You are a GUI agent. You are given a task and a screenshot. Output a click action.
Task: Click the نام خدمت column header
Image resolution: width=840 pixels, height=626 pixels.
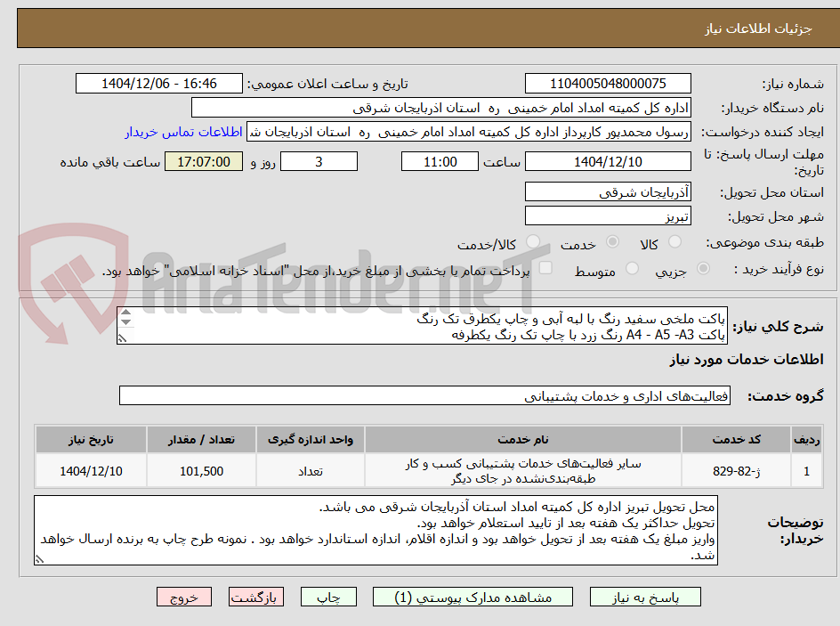coord(523,440)
